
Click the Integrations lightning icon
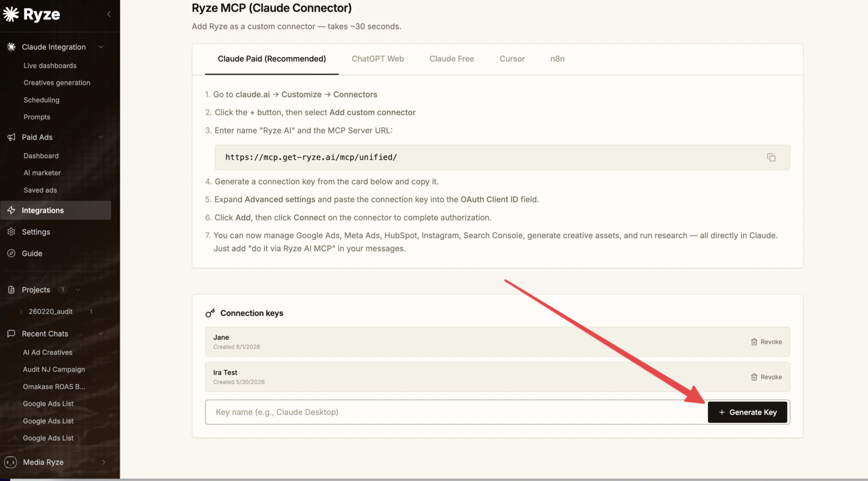click(x=11, y=210)
